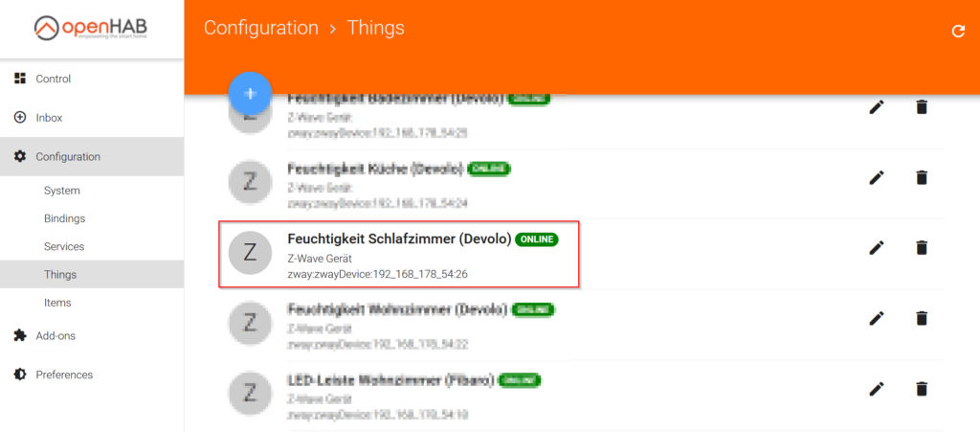Viewport: 980px width, 432px height.
Task: Open Preferences in the sidebar
Action: [64, 375]
